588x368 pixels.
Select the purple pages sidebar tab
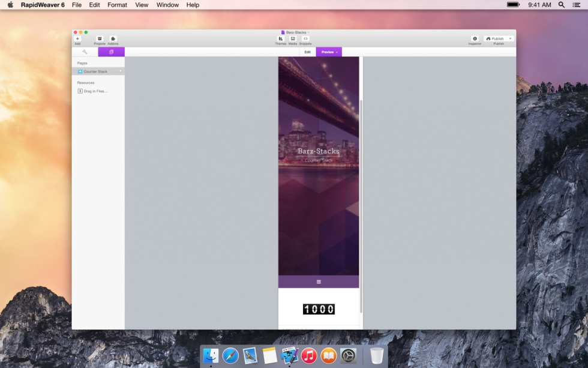point(112,52)
